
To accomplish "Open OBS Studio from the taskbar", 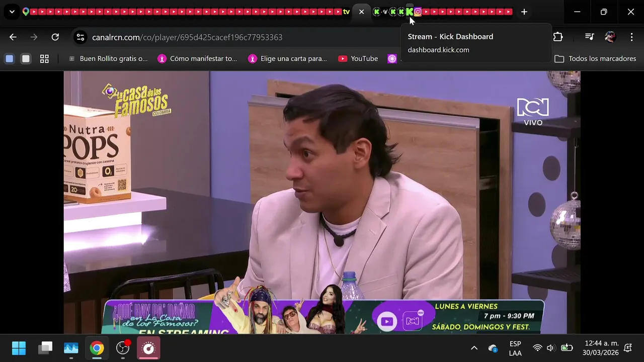I will [123, 348].
